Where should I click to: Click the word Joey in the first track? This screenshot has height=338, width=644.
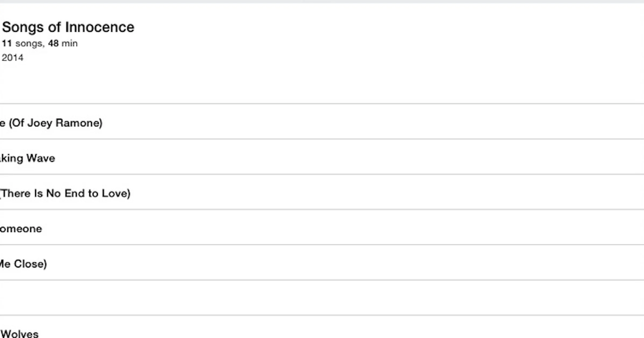[40, 123]
